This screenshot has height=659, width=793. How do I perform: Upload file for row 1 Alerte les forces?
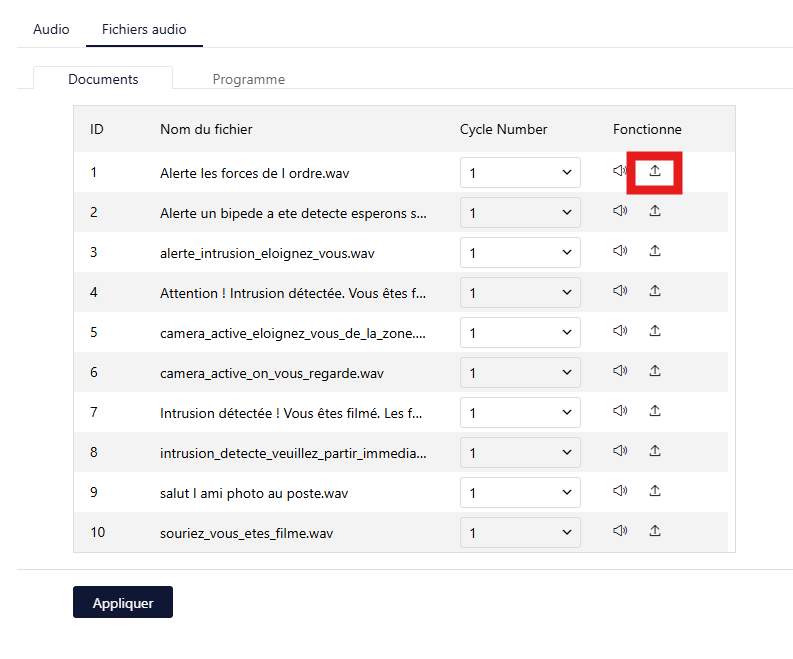pos(655,171)
